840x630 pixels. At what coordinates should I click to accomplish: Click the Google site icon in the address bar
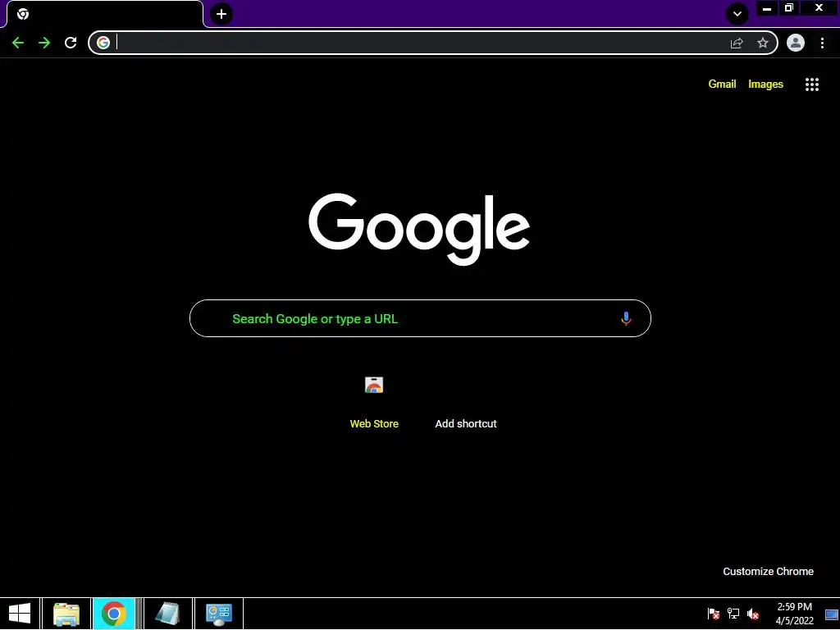pyautogui.click(x=103, y=43)
